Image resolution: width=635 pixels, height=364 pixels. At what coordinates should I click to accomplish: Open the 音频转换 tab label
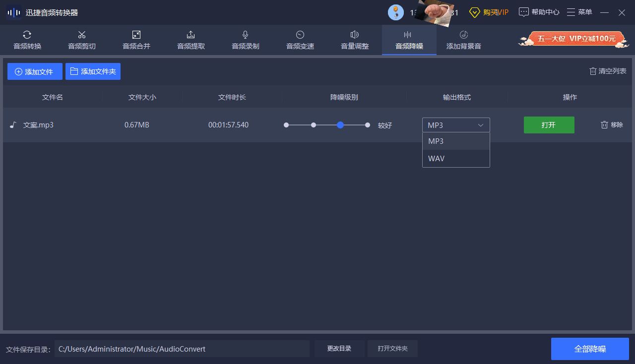[27, 47]
